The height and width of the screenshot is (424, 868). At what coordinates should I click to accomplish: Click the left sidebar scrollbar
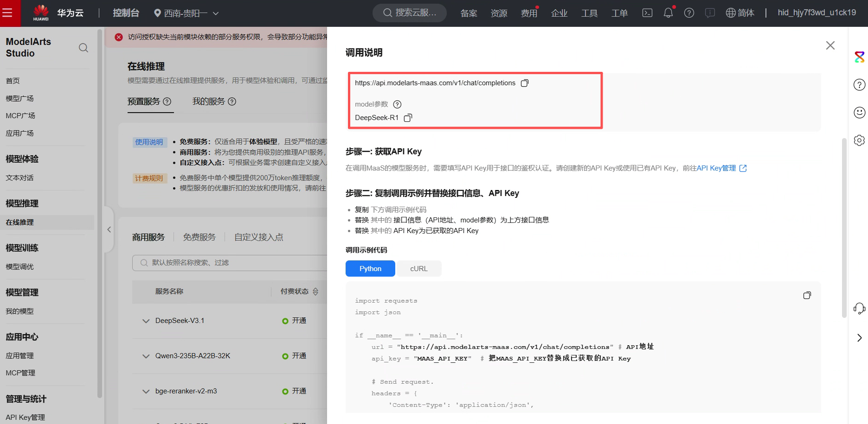coord(99,213)
